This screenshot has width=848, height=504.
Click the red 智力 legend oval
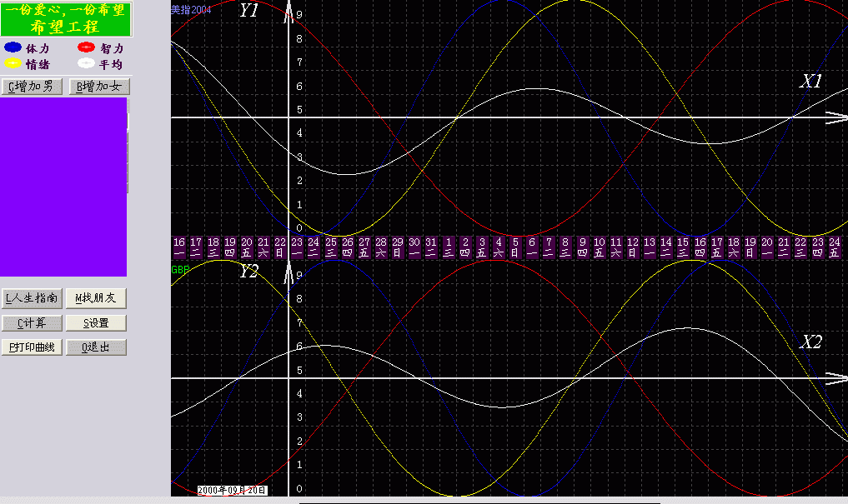[x=86, y=47]
